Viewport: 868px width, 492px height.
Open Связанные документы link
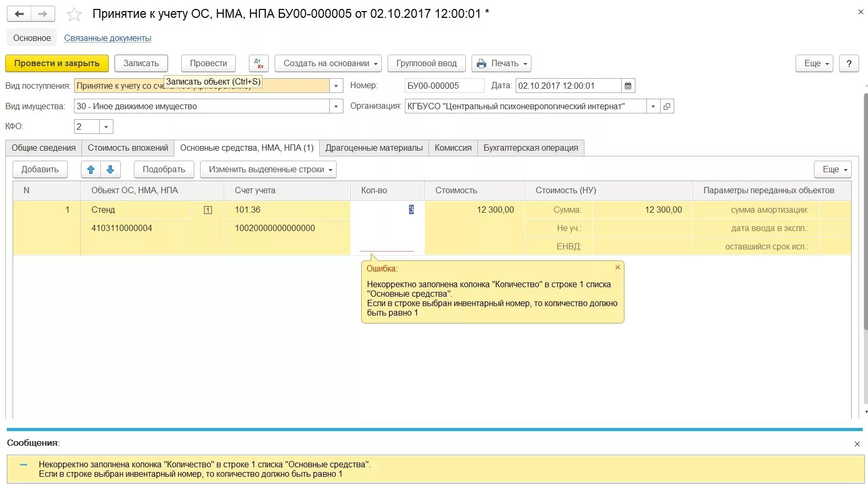(x=108, y=38)
